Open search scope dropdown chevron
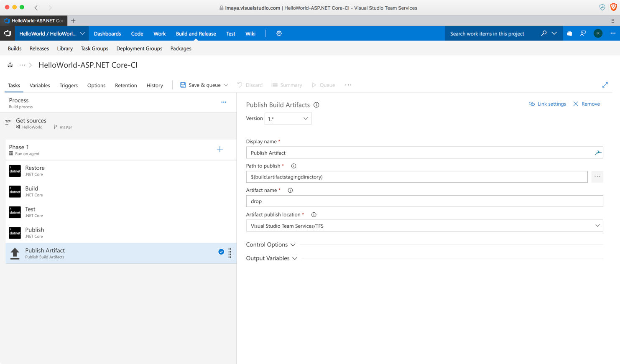Screen dimensions: 620x364 point(554,33)
